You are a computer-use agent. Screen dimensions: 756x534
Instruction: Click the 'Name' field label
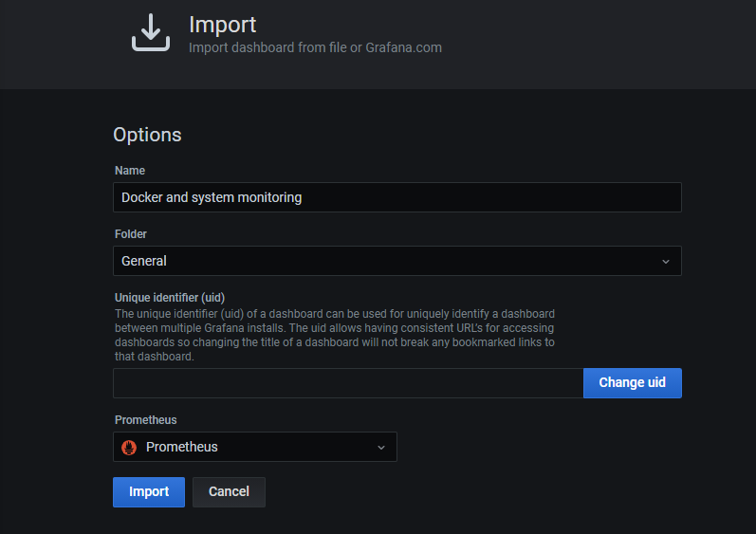(x=130, y=171)
